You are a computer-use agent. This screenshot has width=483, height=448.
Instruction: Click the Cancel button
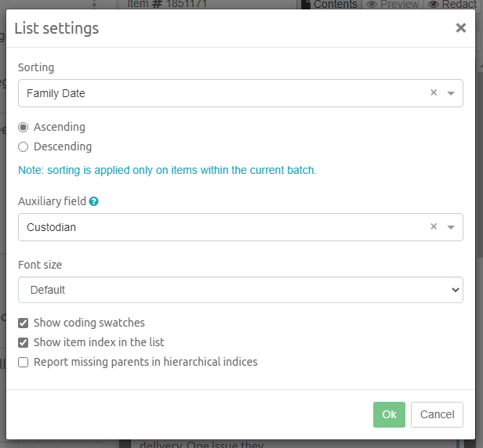point(437,414)
